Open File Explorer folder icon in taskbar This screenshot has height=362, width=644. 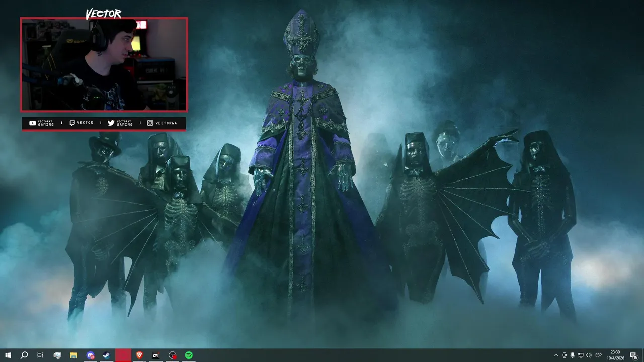[x=73, y=355]
